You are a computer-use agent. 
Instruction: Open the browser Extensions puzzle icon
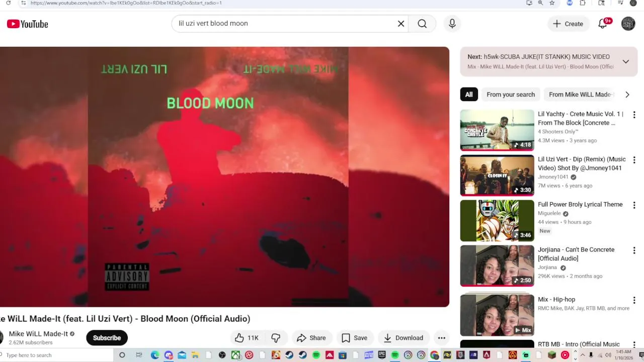(x=583, y=3)
